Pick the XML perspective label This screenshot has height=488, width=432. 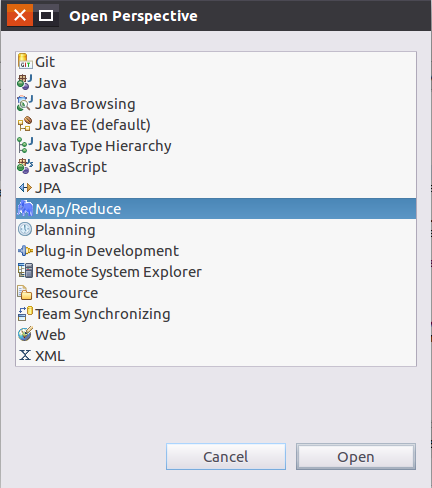click(x=50, y=356)
